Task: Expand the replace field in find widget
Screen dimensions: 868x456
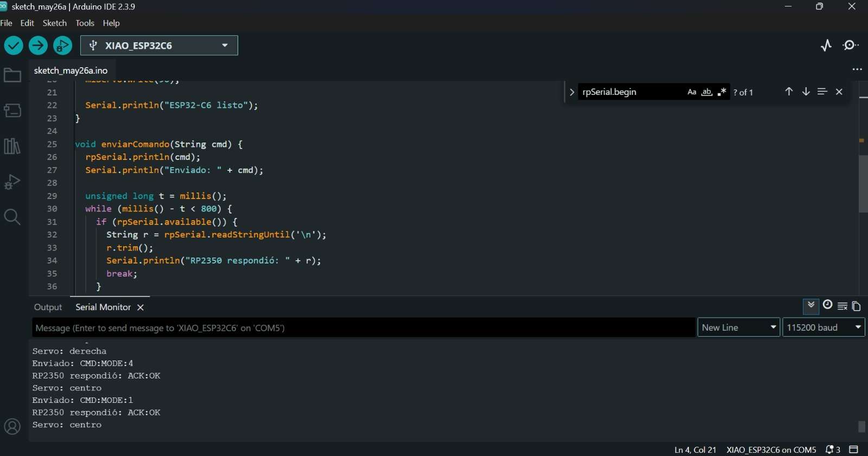Action: pyautogui.click(x=571, y=92)
